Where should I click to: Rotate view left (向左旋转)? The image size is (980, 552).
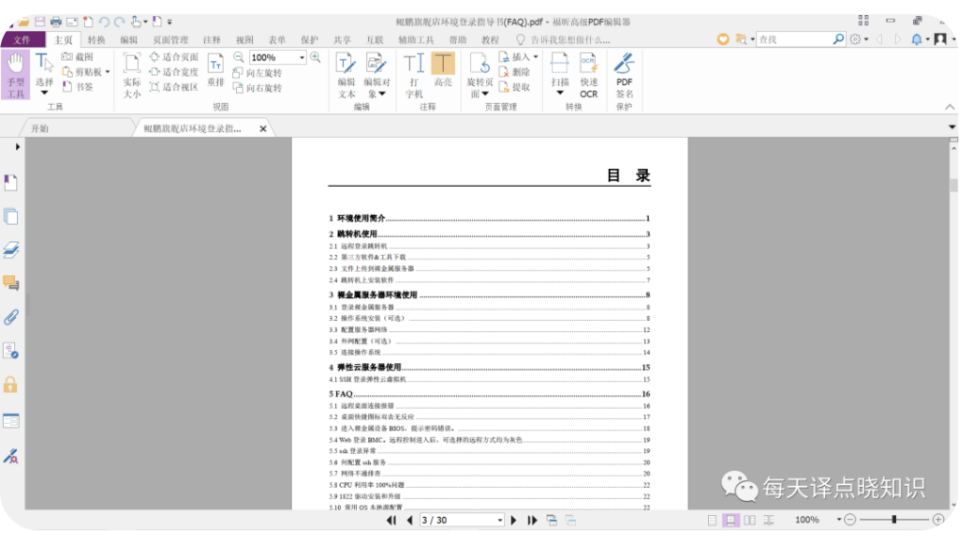tap(257, 73)
